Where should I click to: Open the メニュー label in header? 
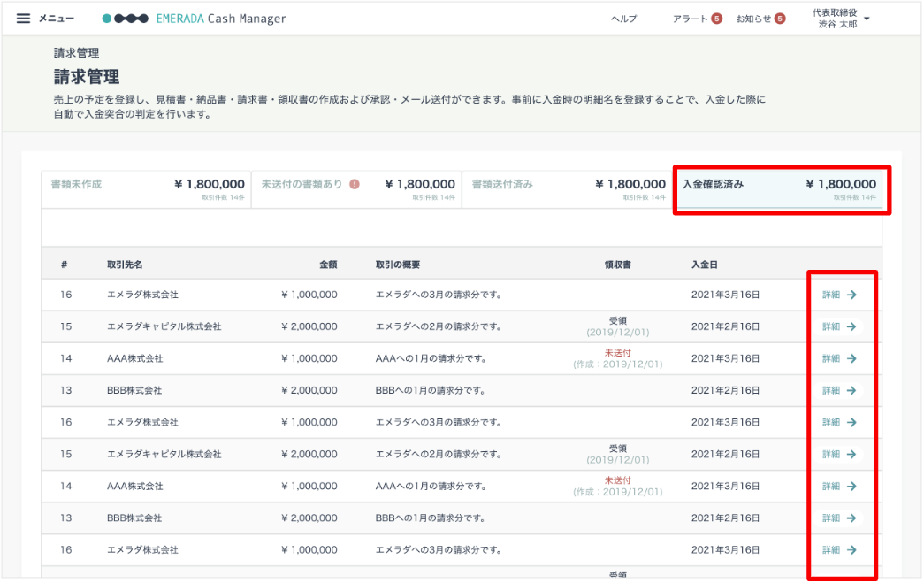tap(57, 19)
